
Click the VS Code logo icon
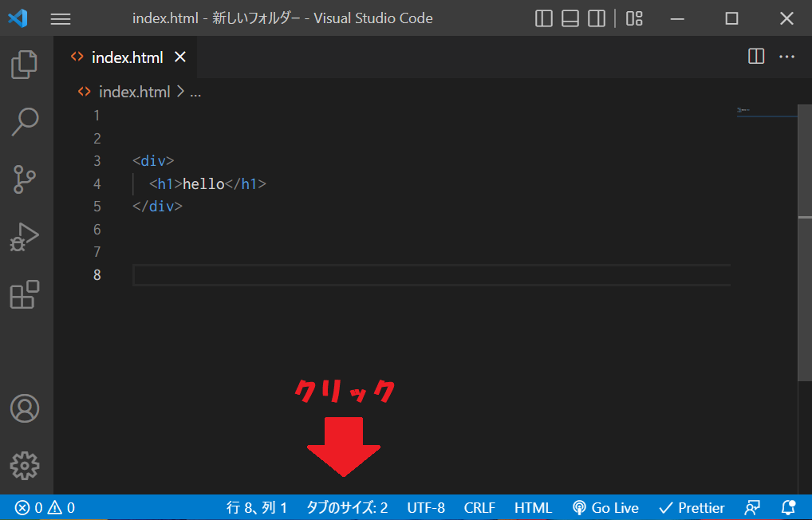click(18, 18)
